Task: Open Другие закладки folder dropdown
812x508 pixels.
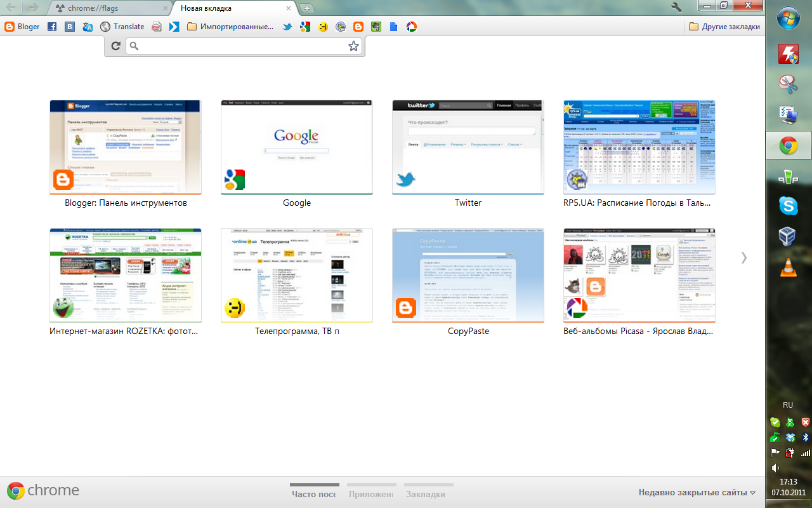Action: tap(724, 27)
